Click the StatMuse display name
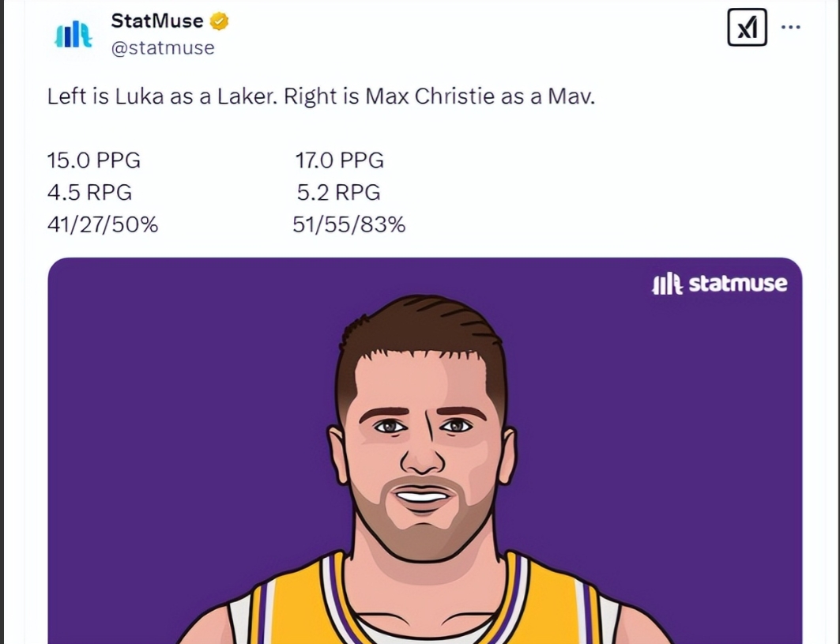Screen dimensions: 840x644 coord(157,21)
